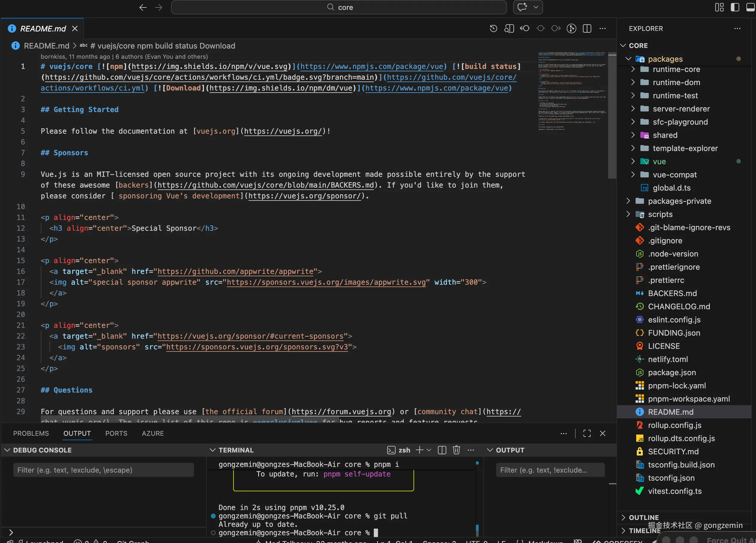Kill terminal with the trash icon

point(456,450)
